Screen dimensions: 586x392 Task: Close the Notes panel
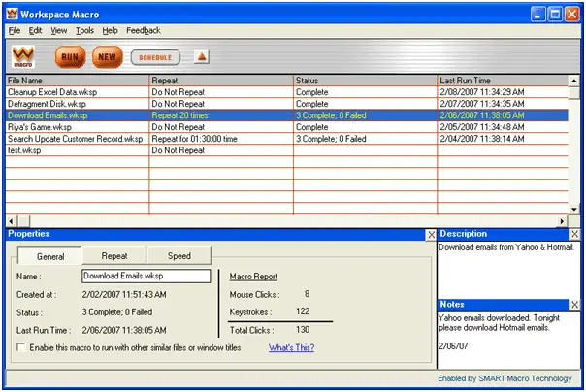click(x=574, y=305)
